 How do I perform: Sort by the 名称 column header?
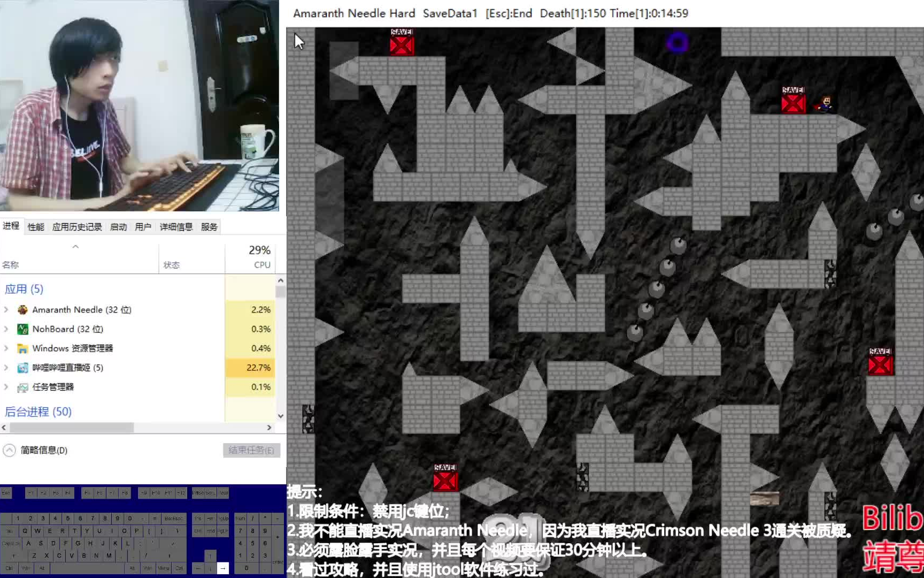(x=79, y=259)
